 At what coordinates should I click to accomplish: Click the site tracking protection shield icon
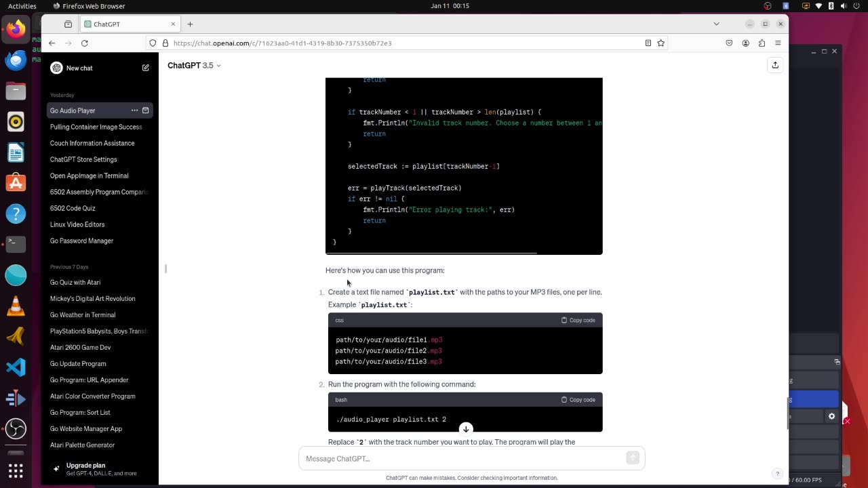click(x=153, y=43)
